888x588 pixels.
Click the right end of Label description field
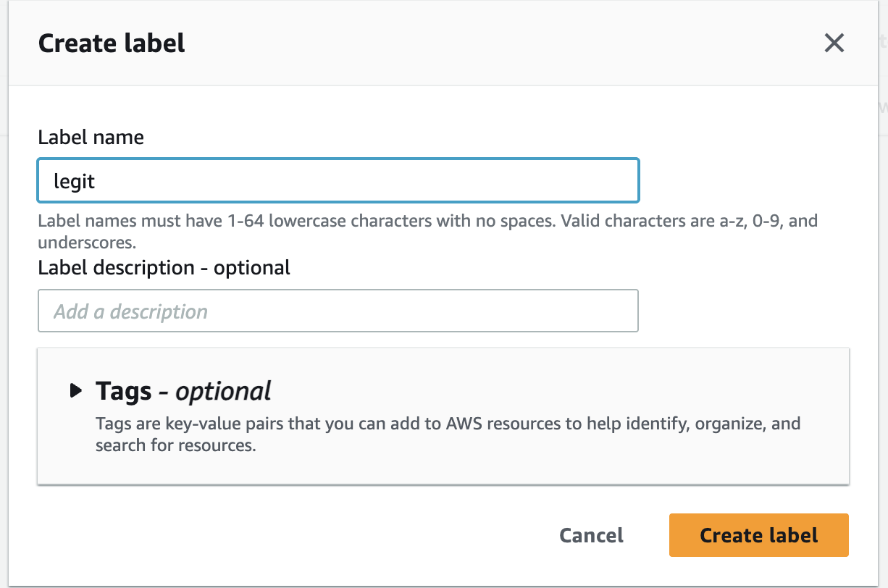coord(616,311)
